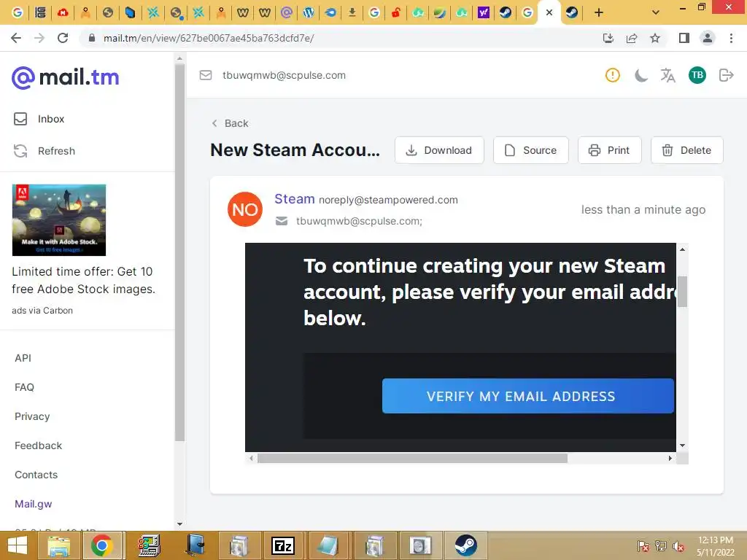Open 7-Zip from the taskbar
Image resolution: width=747 pixels, height=560 pixels.
pyautogui.click(x=283, y=545)
